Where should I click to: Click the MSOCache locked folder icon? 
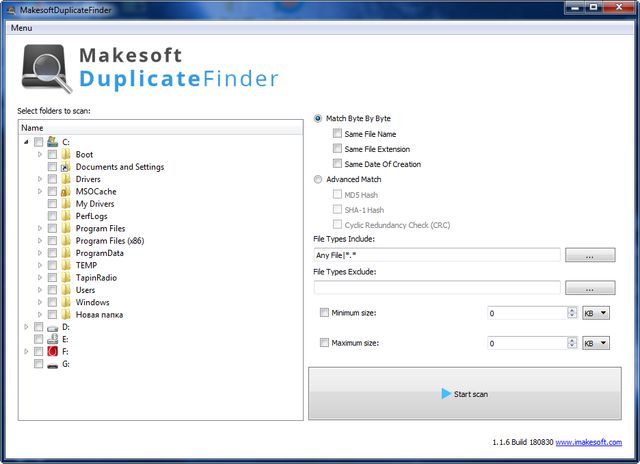point(65,191)
